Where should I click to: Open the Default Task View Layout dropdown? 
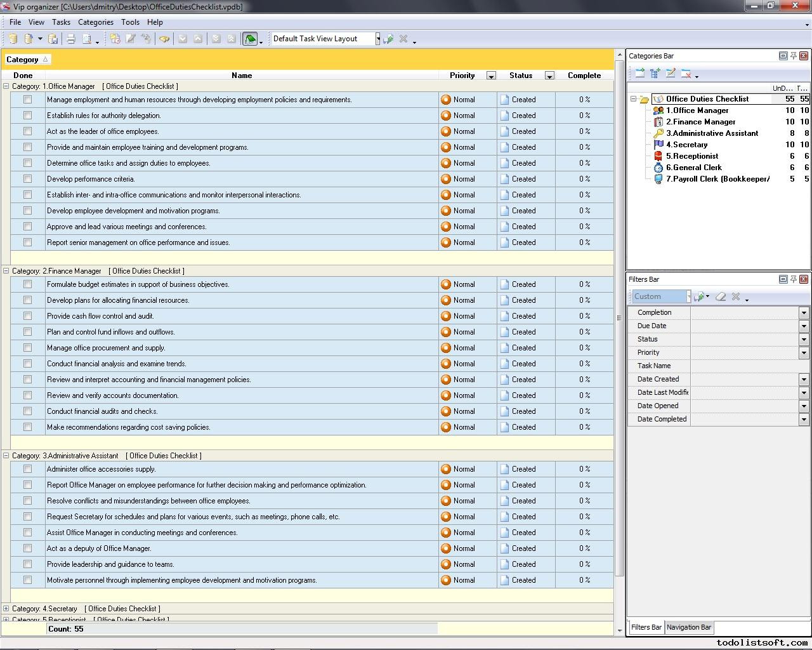click(x=377, y=39)
